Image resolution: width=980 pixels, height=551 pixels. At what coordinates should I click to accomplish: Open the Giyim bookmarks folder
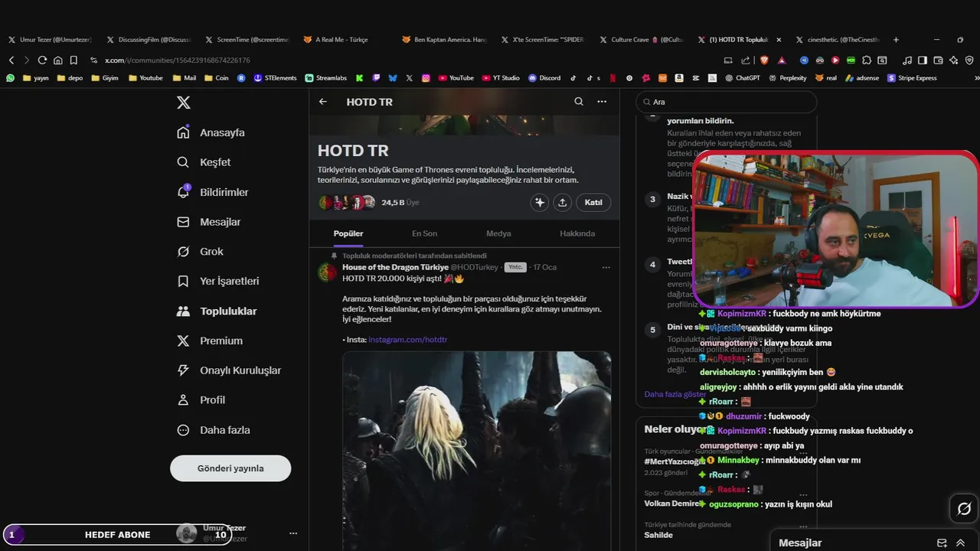click(105, 77)
